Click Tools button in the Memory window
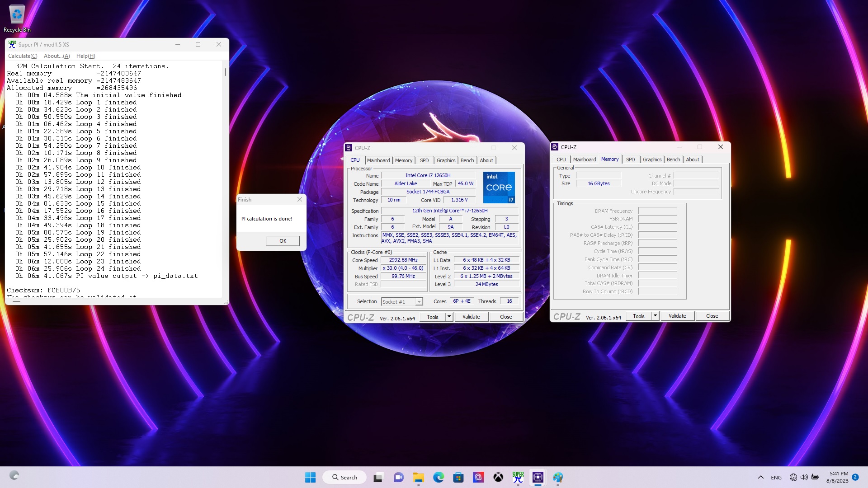The image size is (868, 488). coord(639,316)
